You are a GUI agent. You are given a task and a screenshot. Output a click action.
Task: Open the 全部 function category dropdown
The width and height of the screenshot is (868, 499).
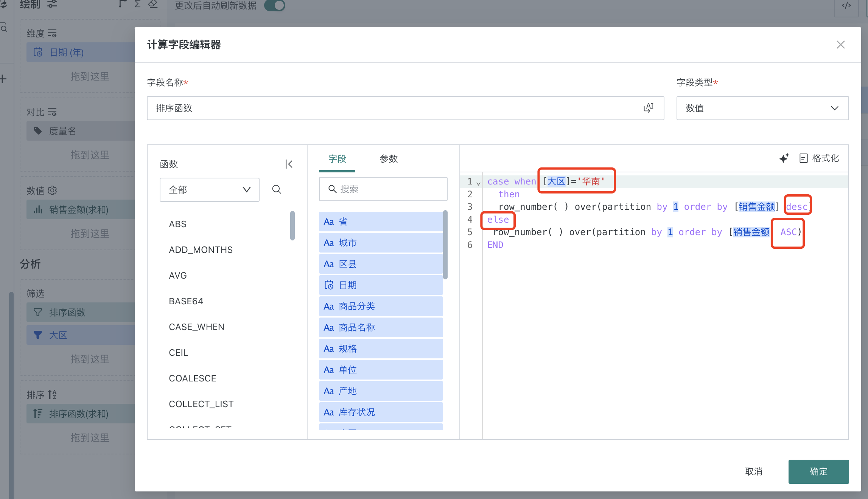coord(209,189)
